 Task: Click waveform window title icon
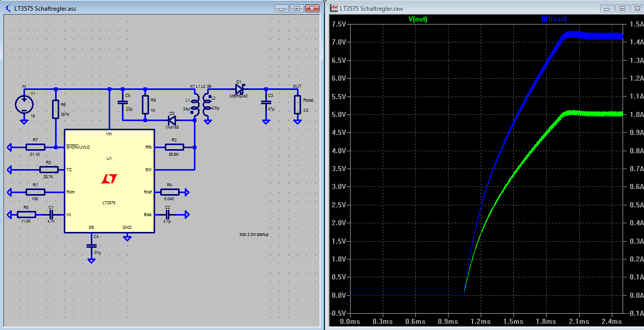(x=334, y=8)
